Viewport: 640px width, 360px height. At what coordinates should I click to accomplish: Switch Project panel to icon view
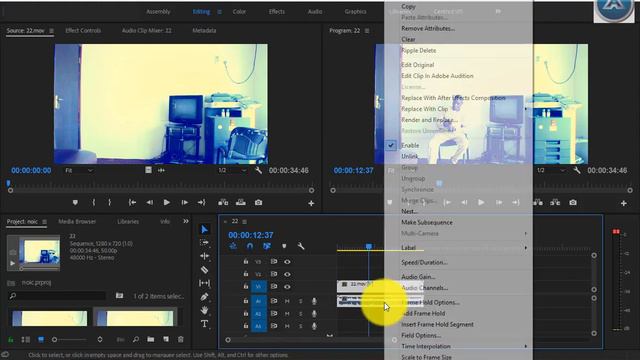pos(41,339)
